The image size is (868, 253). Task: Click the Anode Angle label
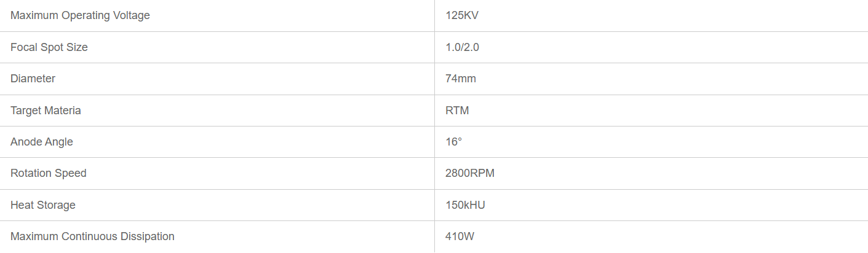(x=42, y=142)
